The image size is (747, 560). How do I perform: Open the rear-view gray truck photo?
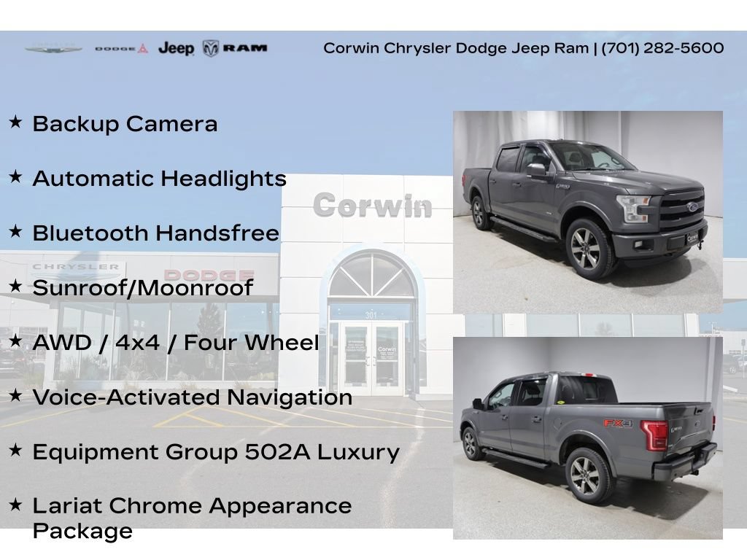coord(588,438)
